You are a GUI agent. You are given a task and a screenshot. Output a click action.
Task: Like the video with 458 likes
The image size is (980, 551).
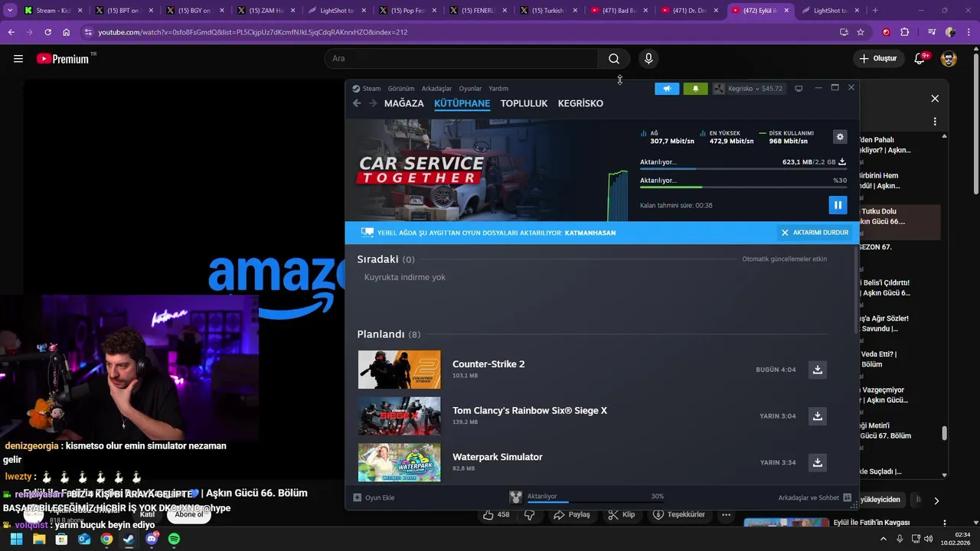(496, 515)
